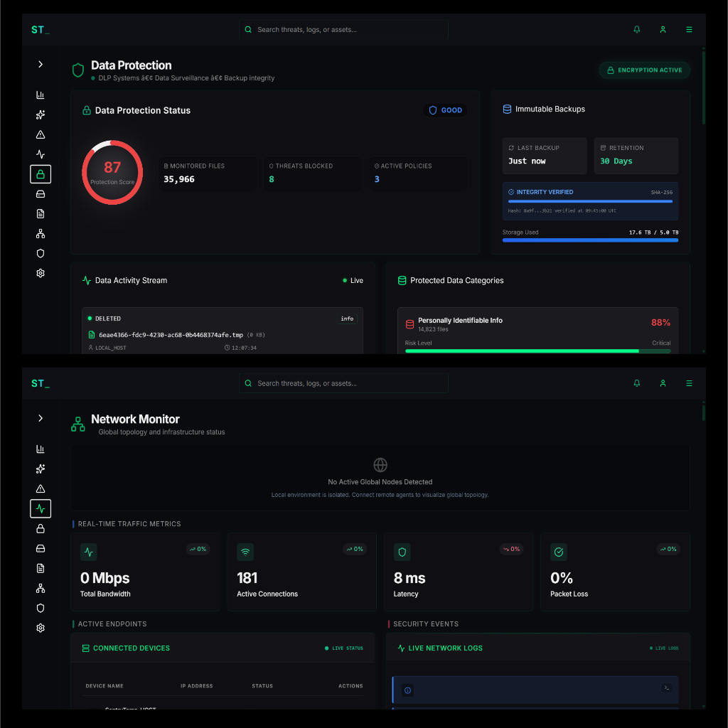Click the Retention 30 Days card

636,156
